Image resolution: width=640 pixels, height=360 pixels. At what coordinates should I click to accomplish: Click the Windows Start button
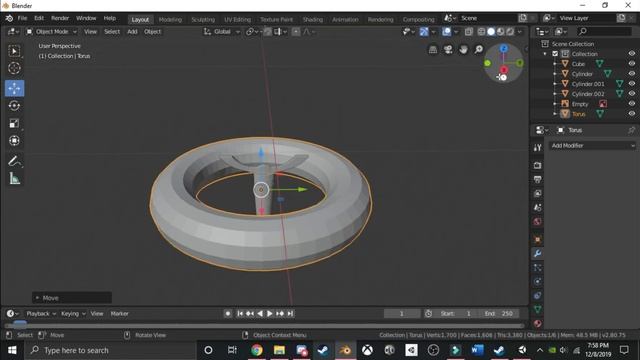click(12, 350)
